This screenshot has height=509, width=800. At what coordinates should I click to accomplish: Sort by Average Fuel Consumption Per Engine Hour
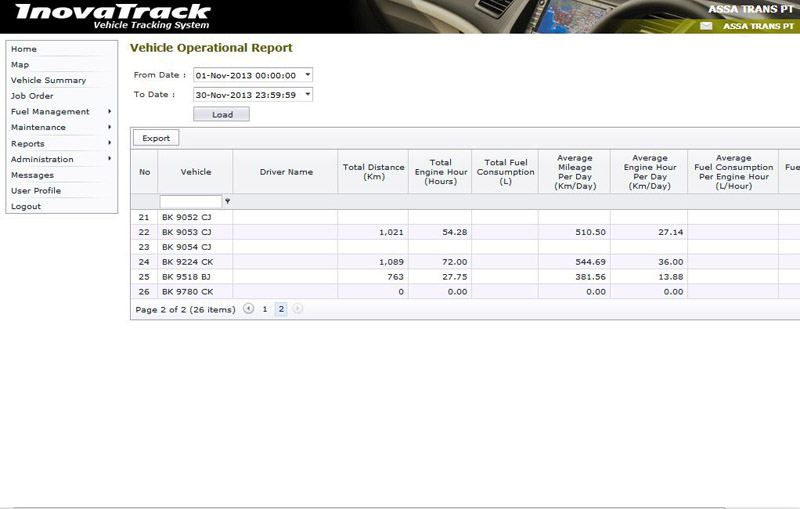point(733,172)
